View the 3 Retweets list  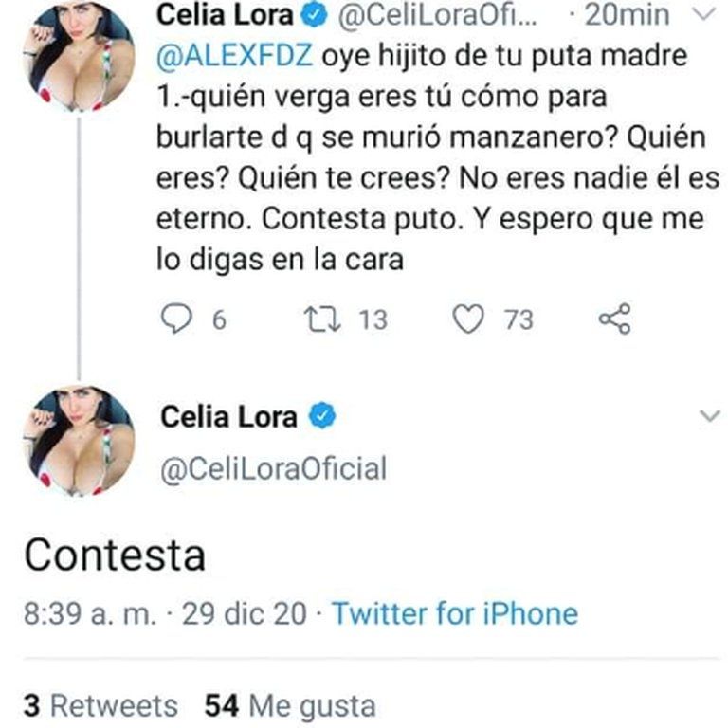point(100,705)
